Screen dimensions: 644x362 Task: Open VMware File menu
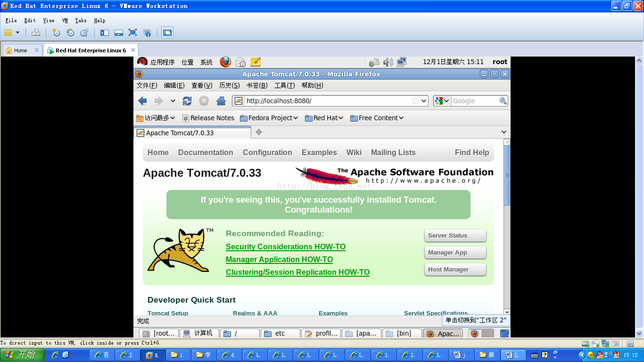click(11, 20)
